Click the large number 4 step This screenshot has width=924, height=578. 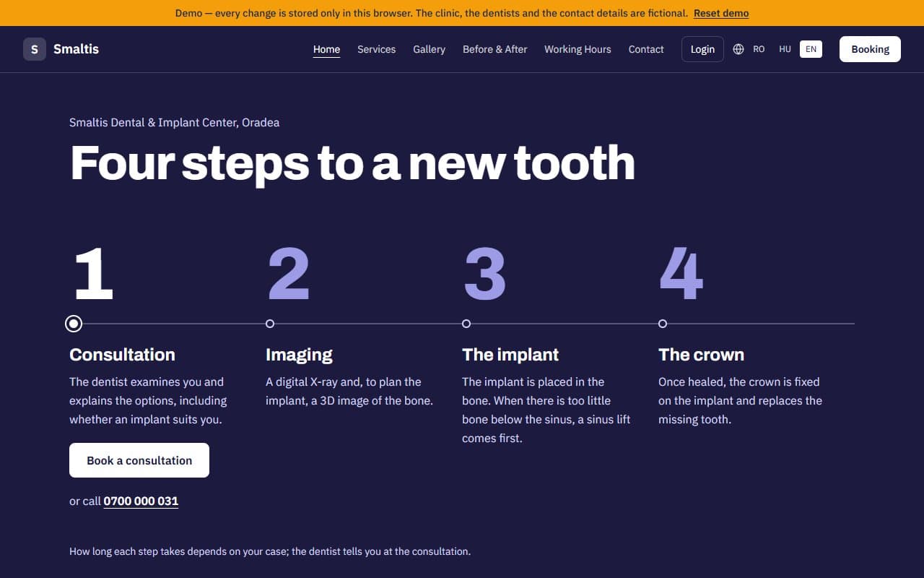(681, 274)
